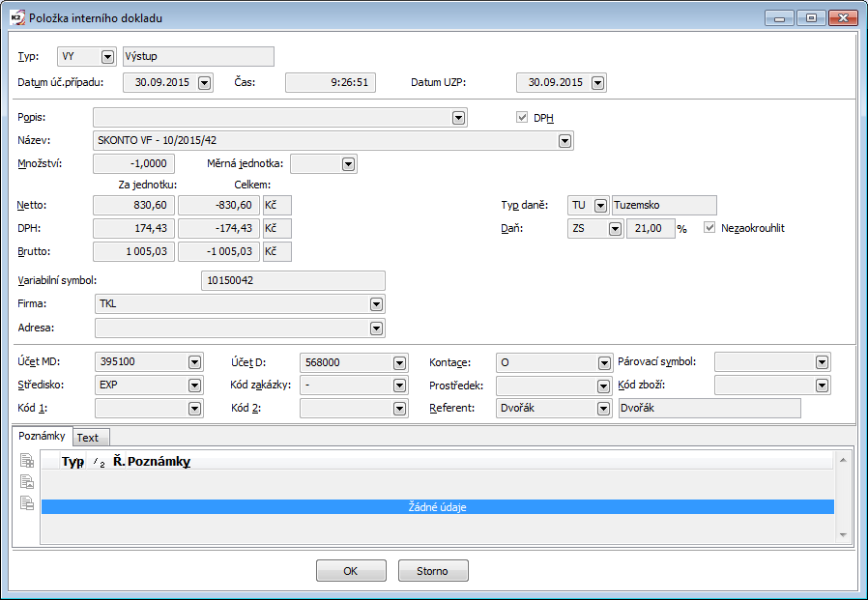Click the first notes-panel icon beside the table
The width and height of the screenshot is (868, 600).
pyautogui.click(x=27, y=460)
